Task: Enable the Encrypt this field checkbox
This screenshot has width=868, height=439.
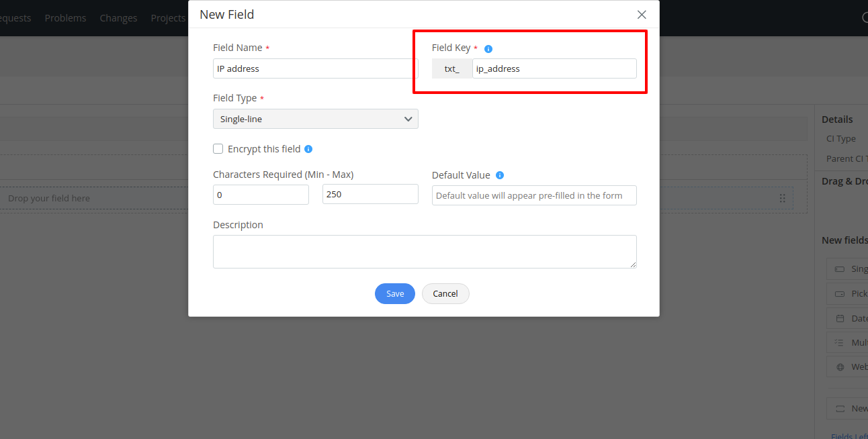Action: (218, 148)
